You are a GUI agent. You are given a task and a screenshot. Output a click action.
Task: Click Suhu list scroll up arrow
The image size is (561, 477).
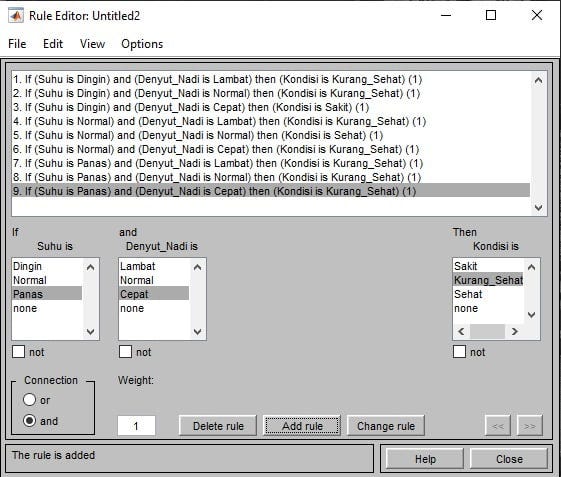click(x=91, y=267)
